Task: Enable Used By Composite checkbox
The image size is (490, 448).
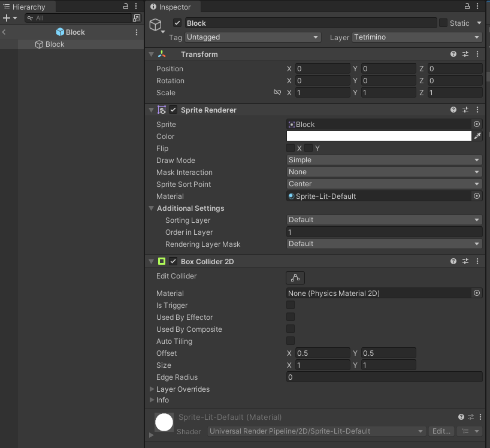Action: click(291, 329)
